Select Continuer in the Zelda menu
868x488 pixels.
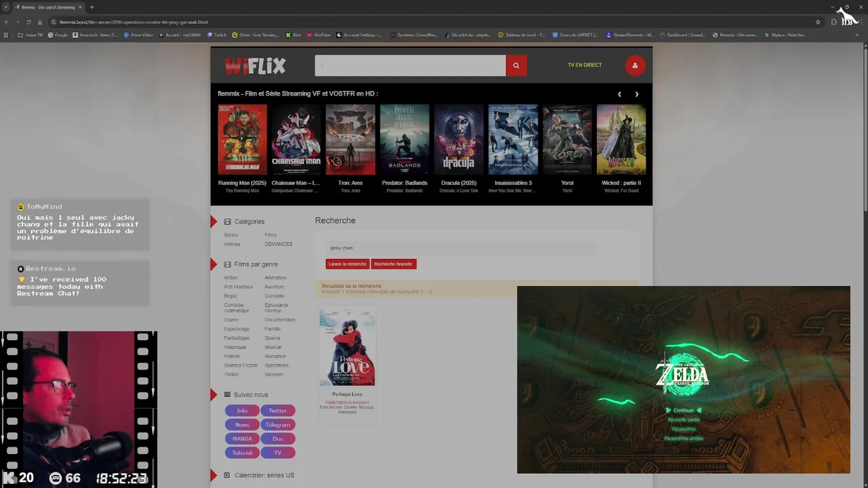684,410
